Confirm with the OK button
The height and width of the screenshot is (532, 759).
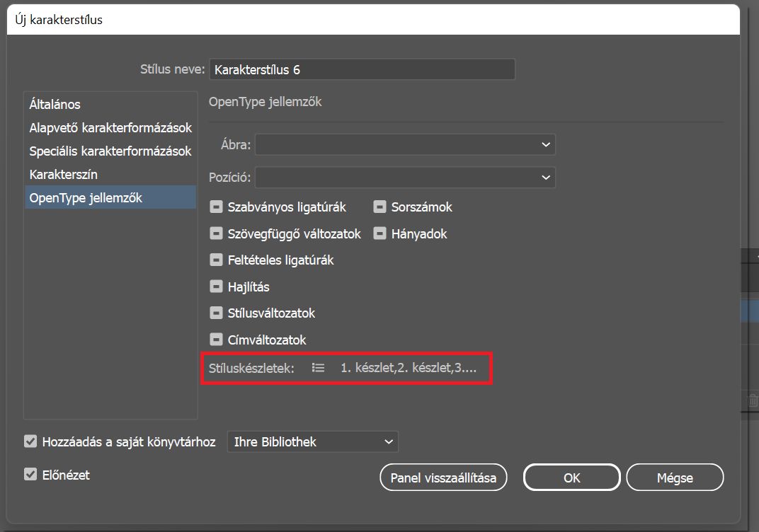tap(571, 478)
